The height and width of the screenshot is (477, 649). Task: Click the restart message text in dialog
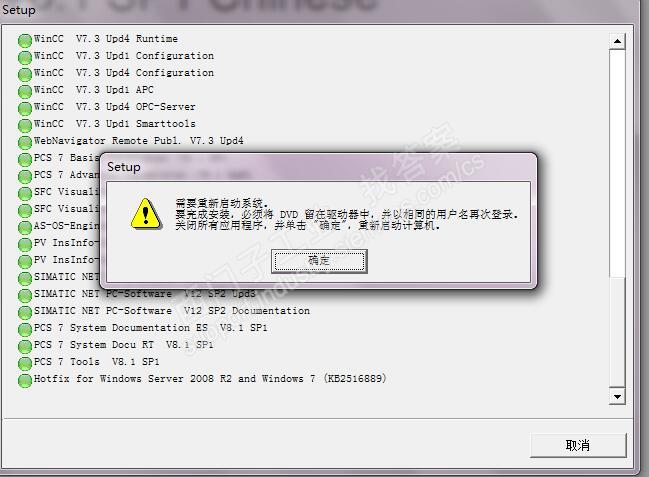click(x=347, y=214)
